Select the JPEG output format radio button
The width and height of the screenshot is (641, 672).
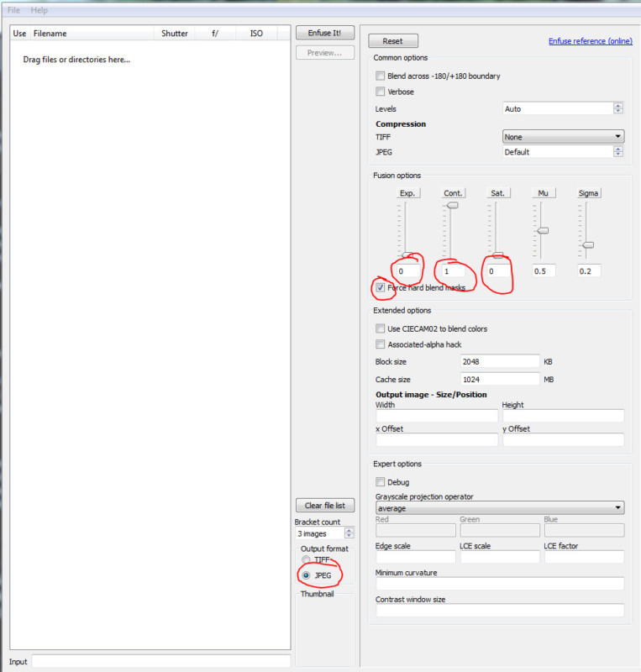[306, 575]
